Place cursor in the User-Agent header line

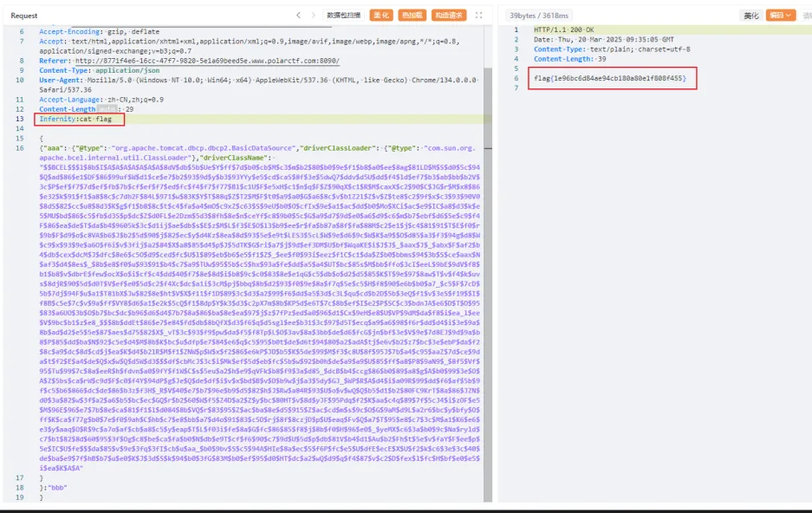[173, 77]
